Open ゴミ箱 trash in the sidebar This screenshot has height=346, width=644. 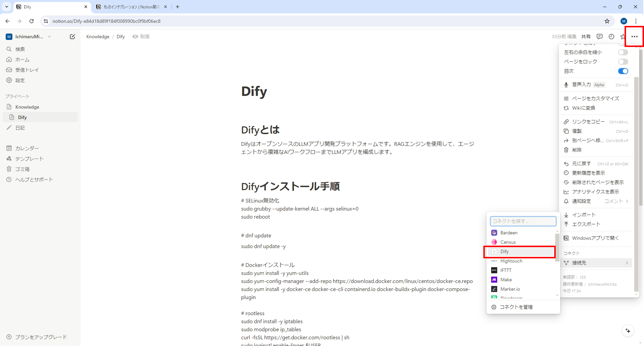[22, 169]
